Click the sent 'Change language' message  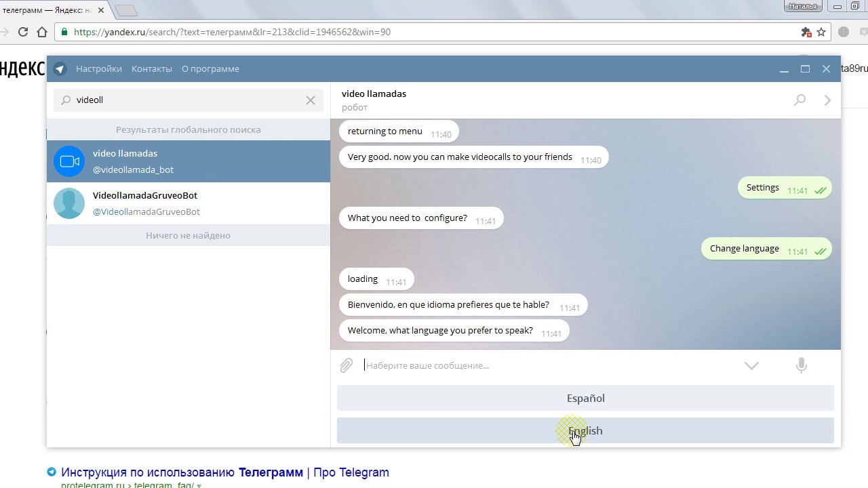coord(766,249)
